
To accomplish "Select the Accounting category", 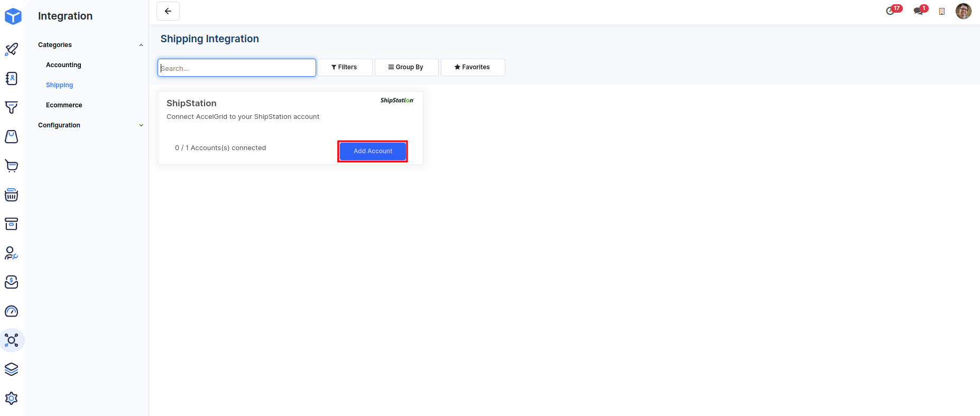I will (x=63, y=65).
